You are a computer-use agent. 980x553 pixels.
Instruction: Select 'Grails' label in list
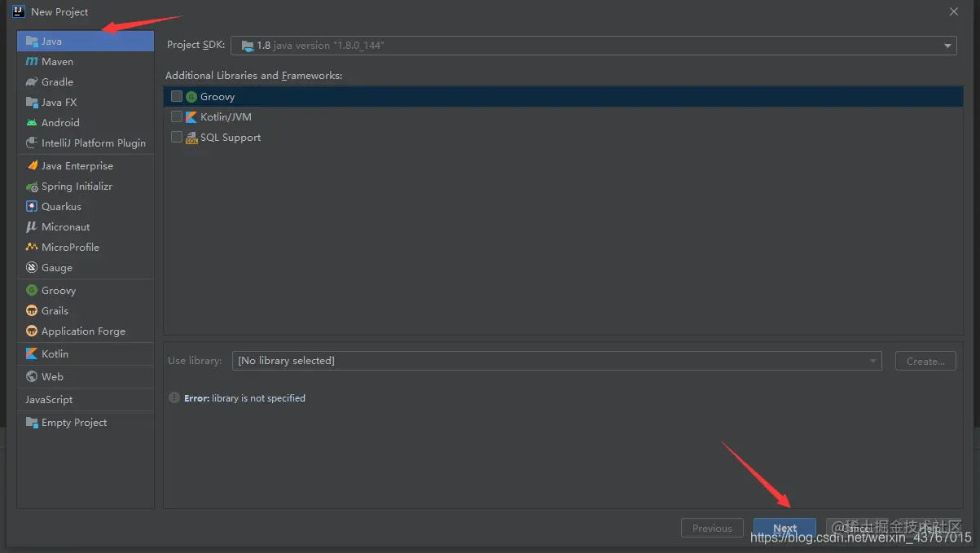tap(55, 310)
